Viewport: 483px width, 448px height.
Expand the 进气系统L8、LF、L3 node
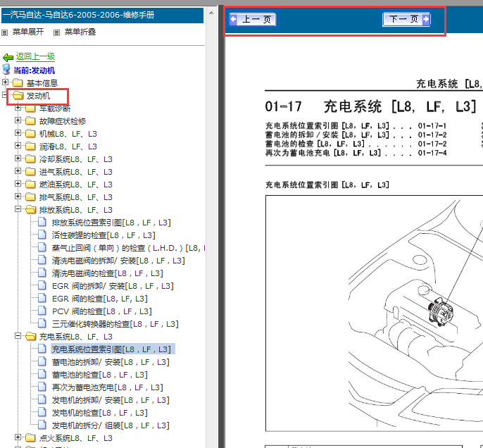18,170
